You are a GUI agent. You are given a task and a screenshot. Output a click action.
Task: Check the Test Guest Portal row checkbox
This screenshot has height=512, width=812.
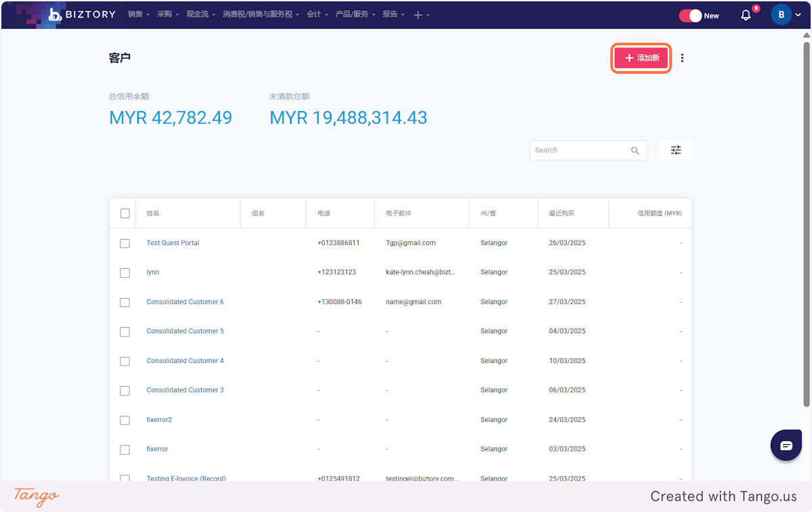click(125, 243)
